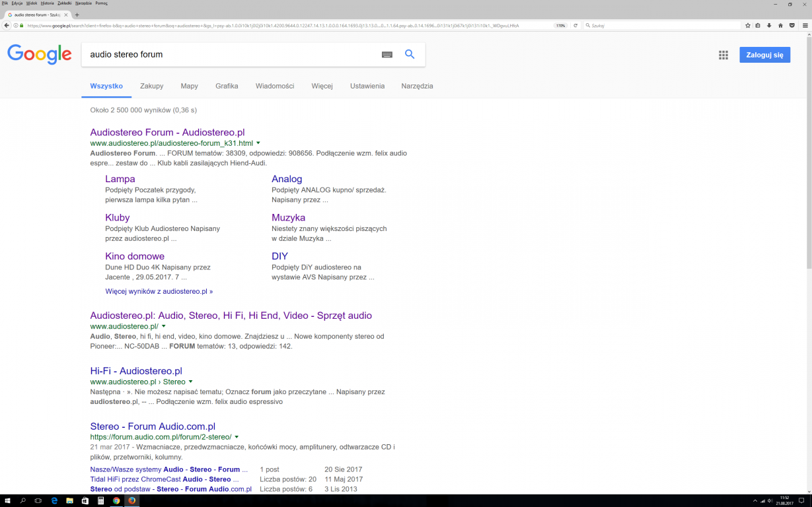
Task: Open the Zakładki menu
Action: click(x=65, y=3)
